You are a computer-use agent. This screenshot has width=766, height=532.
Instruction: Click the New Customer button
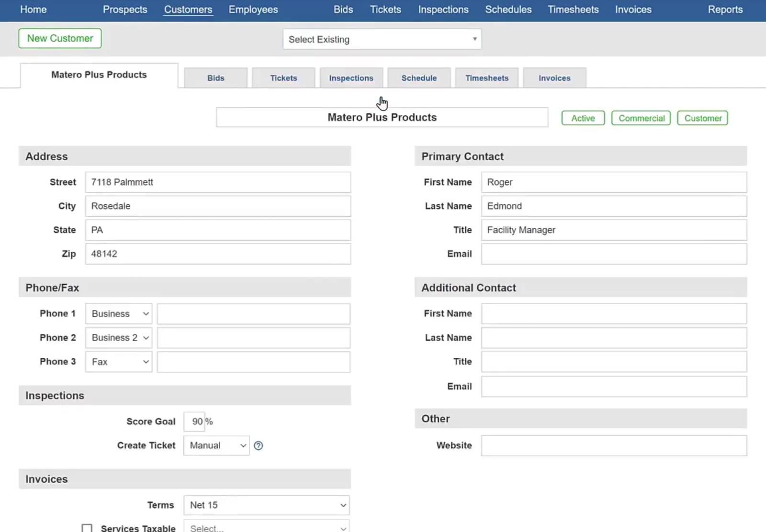pos(60,38)
